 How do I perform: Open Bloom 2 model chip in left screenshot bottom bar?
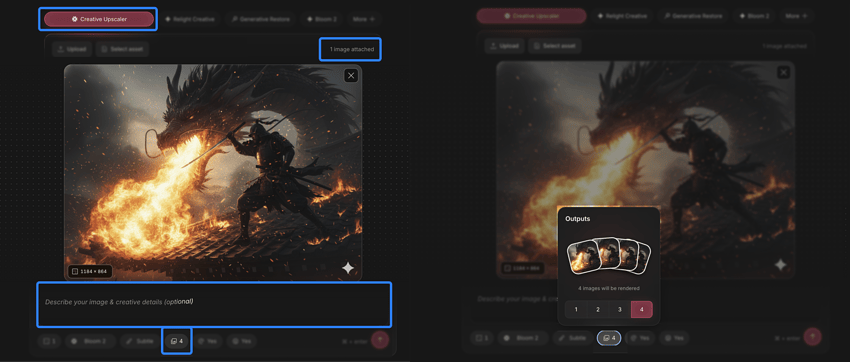coord(91,341)
